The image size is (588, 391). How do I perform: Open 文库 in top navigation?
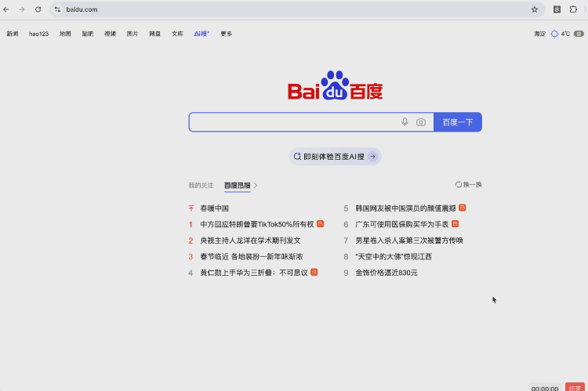(x=177, y=34)
